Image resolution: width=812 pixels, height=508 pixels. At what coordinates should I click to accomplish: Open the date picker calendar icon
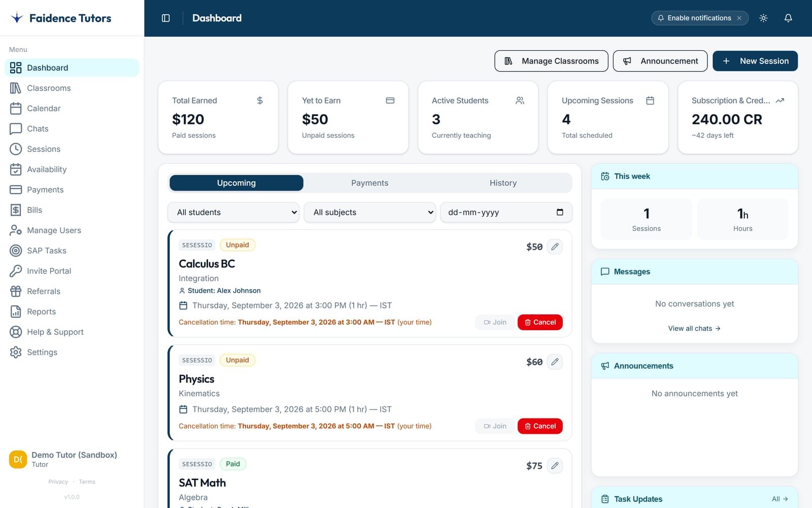tap(560, 212)
